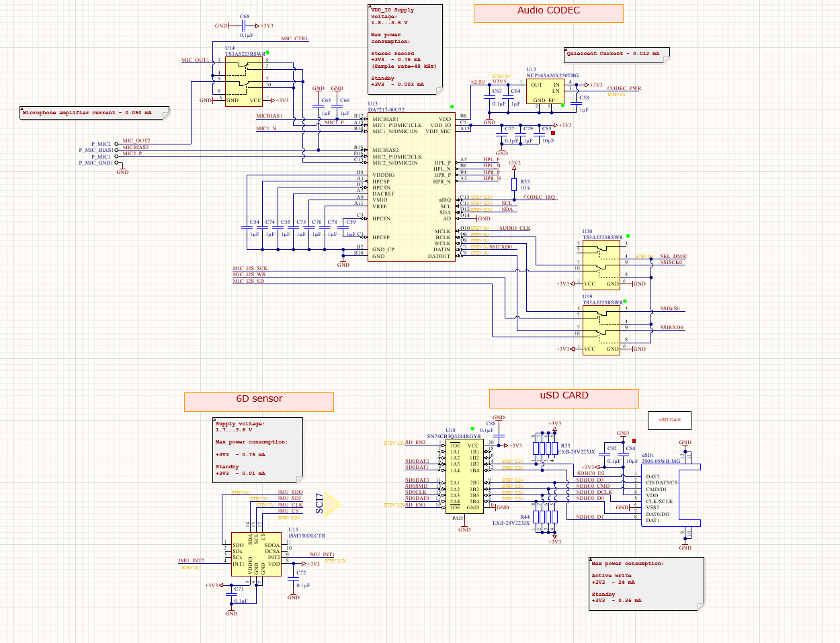The height and width of the screenshot is (643, 840).
Task: Click the SSISCK0 net label
Action: click(671, 262)
